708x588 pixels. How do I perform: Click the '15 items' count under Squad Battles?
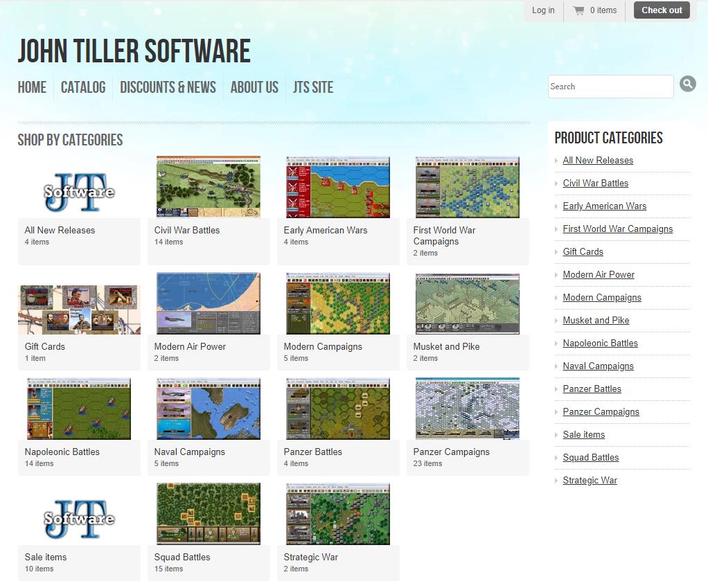pos(168,569)
